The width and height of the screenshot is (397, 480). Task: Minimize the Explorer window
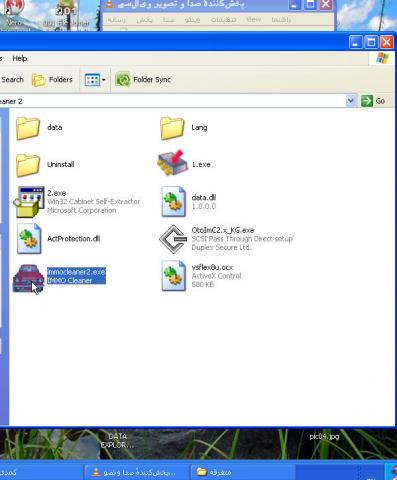pos(355,42)
